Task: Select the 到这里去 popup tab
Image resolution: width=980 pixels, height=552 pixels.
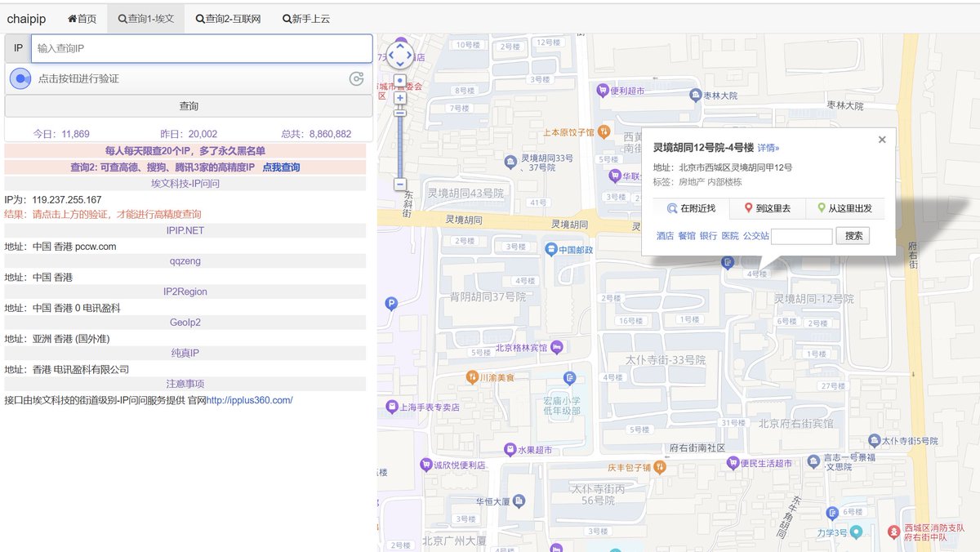Action: point(767,208)
